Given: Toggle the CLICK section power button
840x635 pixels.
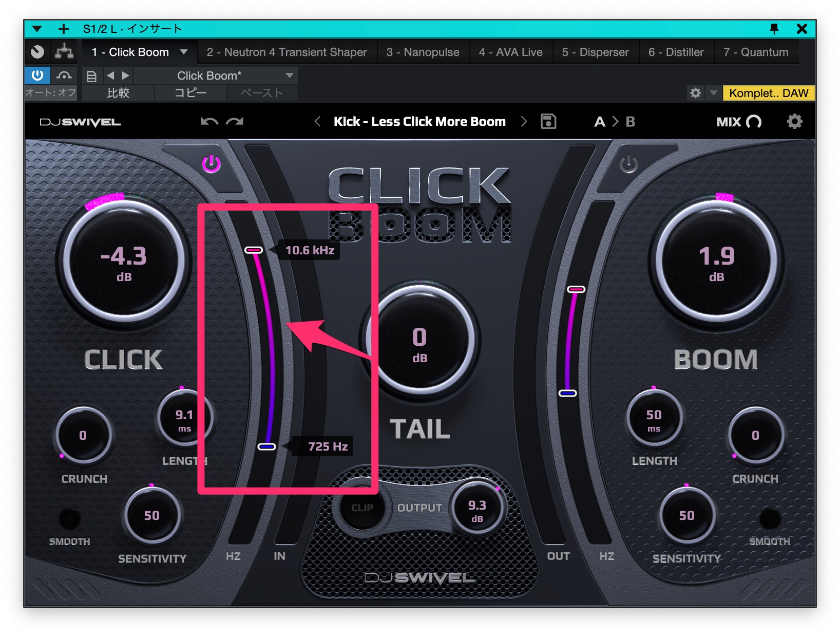Looking at the screenshot, I should point(211,164).
